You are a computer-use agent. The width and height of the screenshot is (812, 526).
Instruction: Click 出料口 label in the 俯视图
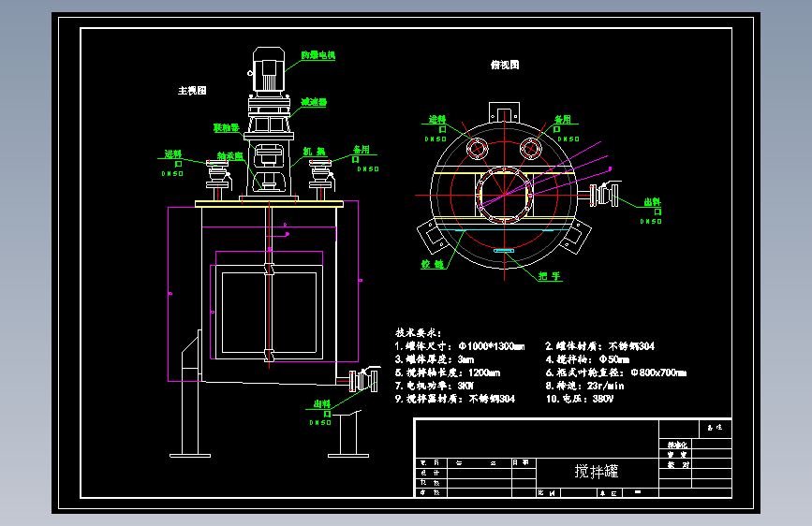(x=653, y=206)
